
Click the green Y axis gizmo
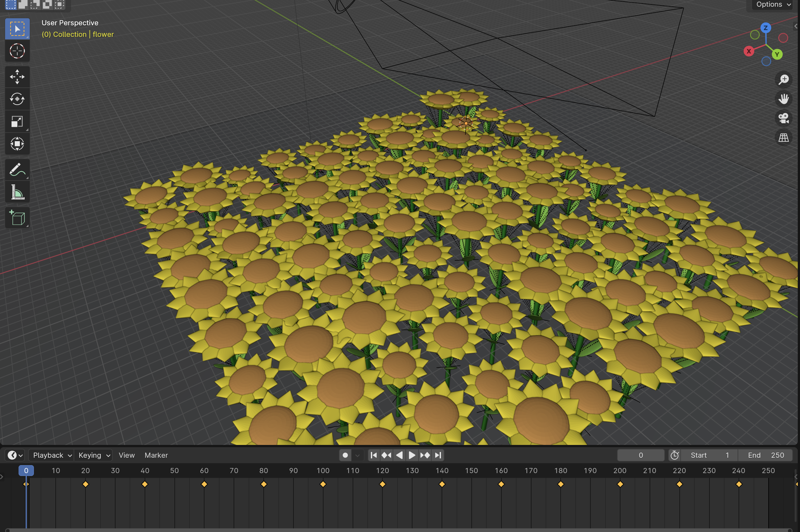tap(777, 54)
